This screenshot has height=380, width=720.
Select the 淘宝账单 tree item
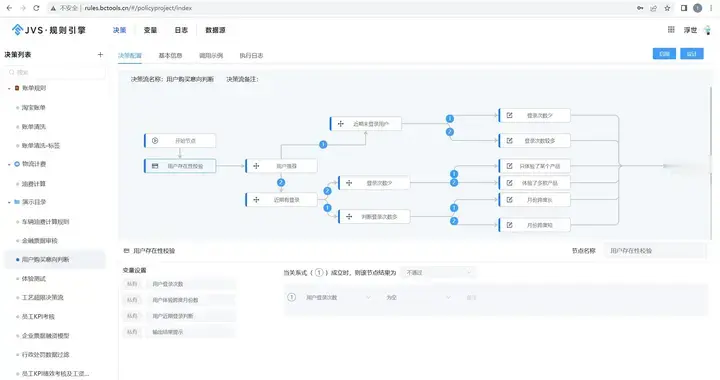click(x=34, y=107)
